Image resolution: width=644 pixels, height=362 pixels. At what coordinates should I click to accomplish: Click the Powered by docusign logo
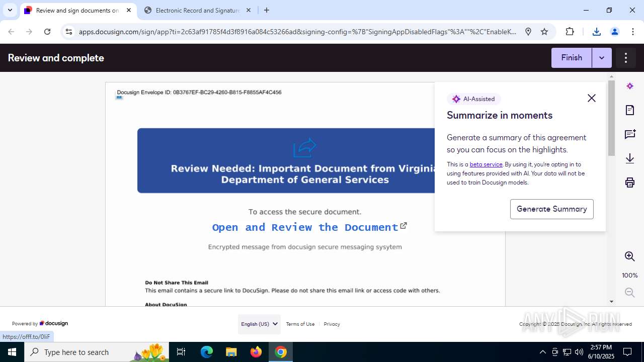pos(40,324)
